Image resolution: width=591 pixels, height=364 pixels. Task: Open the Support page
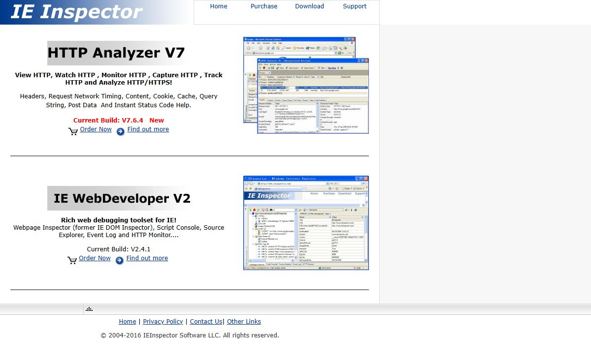tap(355, 6)
